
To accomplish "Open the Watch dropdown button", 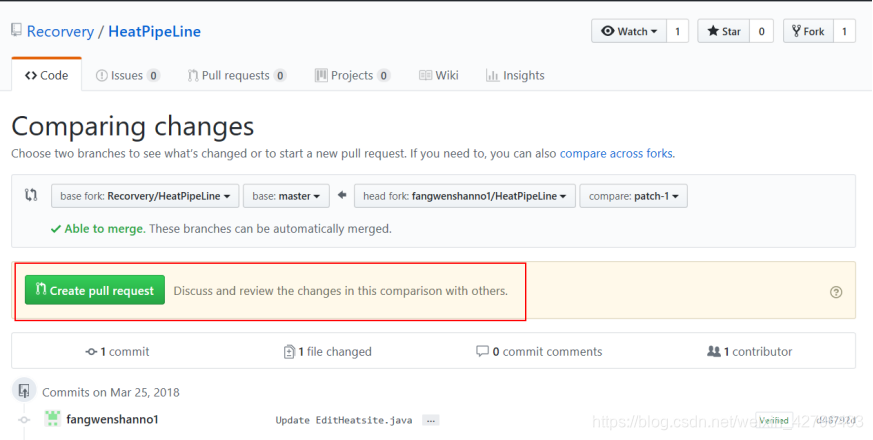I will [629, 31].
